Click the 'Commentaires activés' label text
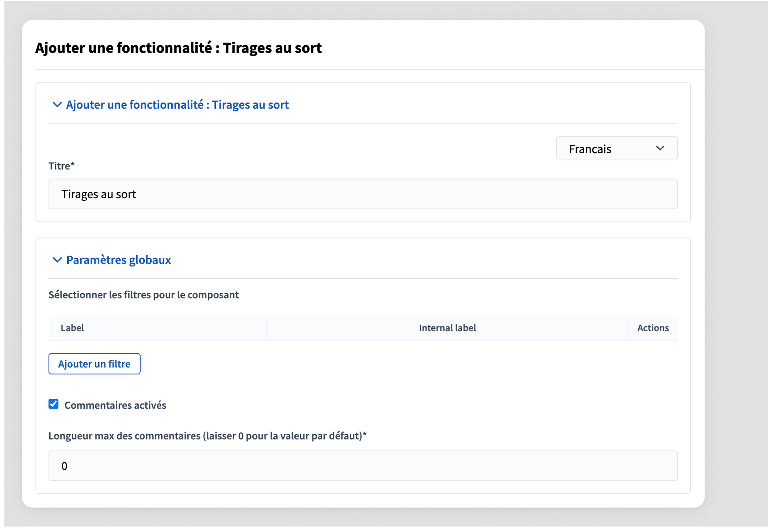Viewport: 768px width, 532px height. tap(115, 405)
